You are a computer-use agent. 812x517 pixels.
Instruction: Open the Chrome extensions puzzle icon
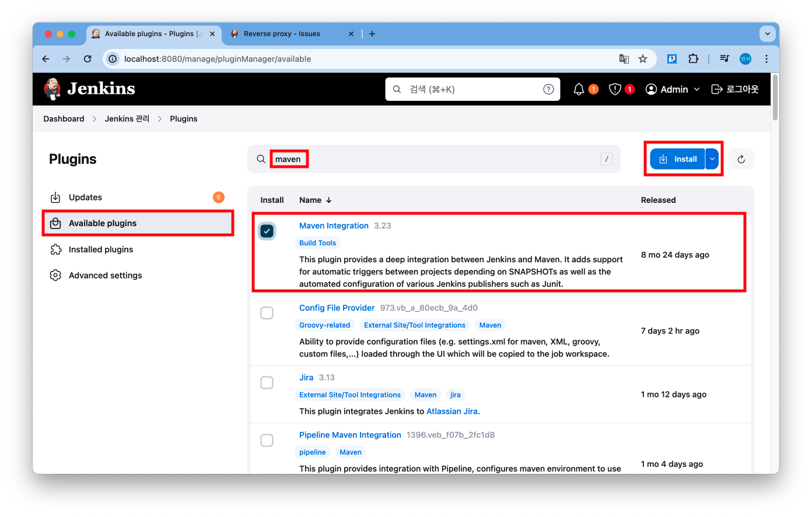coord(693,59)
